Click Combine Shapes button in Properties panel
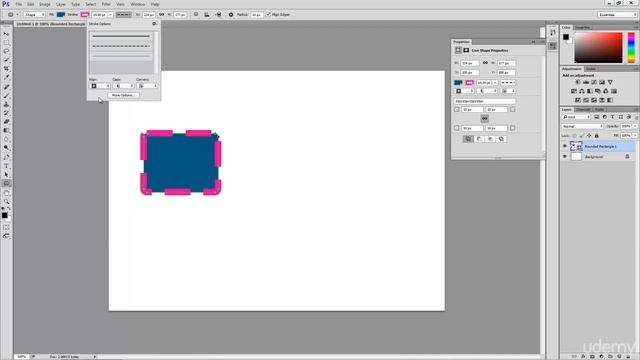640x360 pixels. pyautogui.click(x=468, y=139)
